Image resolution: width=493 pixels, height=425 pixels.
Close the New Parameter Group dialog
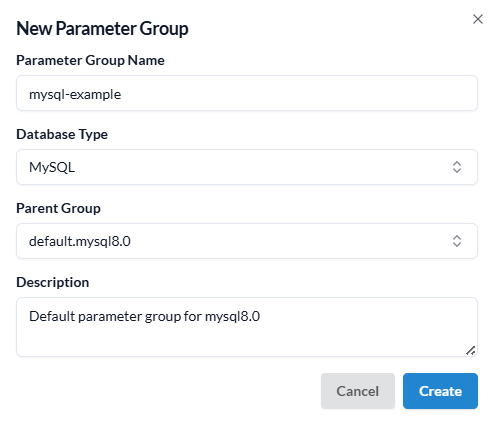click(478, 19)
